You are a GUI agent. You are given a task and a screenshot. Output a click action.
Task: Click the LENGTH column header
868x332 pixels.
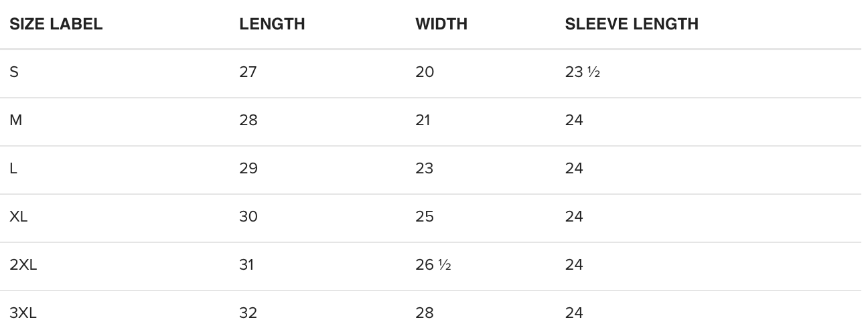tap(272, 25)
